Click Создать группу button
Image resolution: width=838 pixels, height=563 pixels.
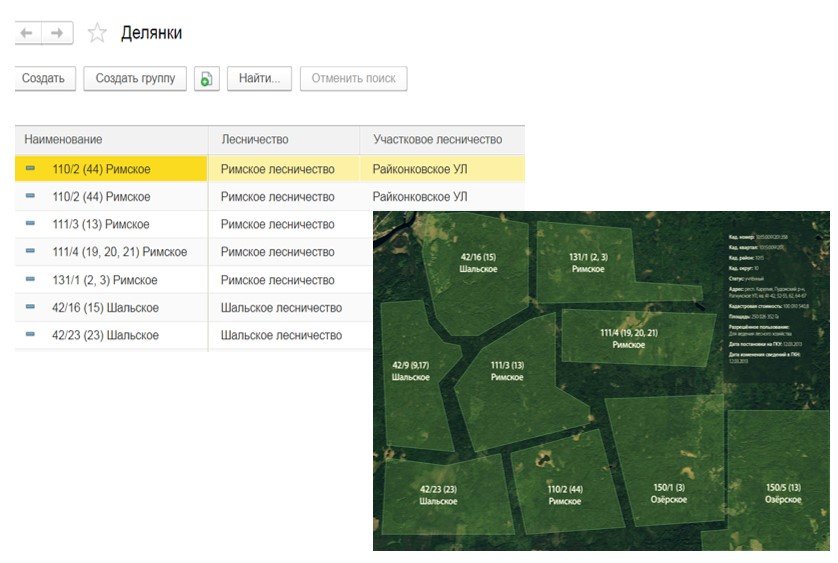[x=135, y=79]
